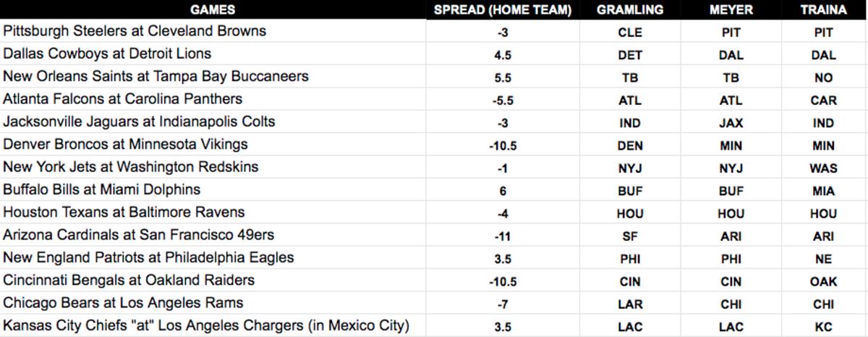The image size is (868, 337).
Task: Select the GRAMLING column header
Action: (630, 10)
